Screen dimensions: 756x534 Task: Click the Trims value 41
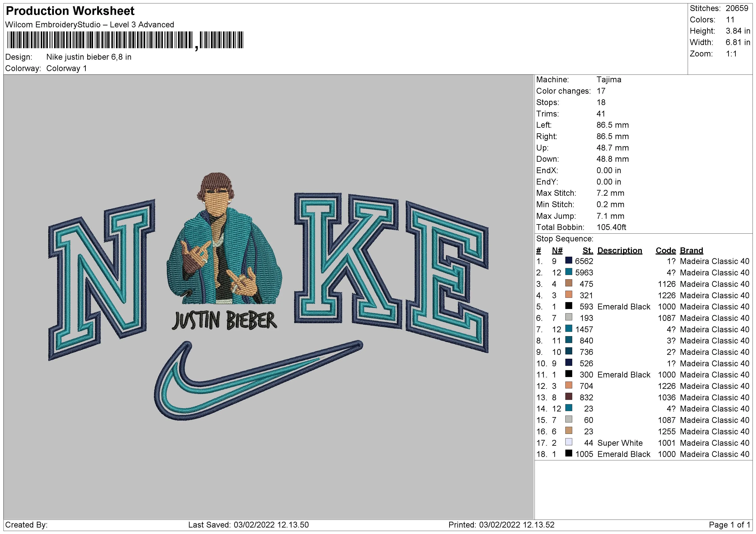point(601,114)
